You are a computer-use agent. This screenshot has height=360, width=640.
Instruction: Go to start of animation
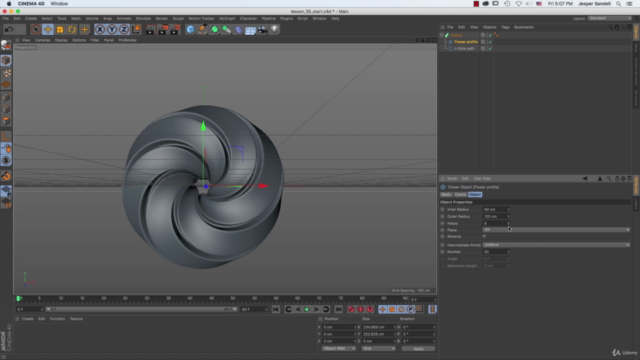point(276,309)
